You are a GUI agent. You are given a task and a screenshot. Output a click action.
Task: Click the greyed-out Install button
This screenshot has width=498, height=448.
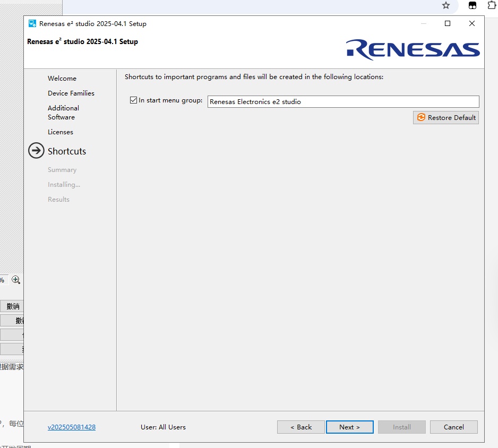coord(402,427)
